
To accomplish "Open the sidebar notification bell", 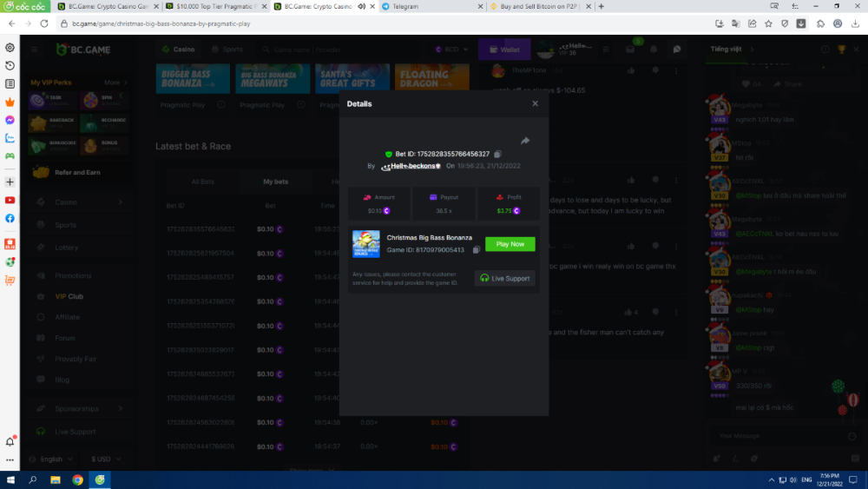I will tap(10, 441).
